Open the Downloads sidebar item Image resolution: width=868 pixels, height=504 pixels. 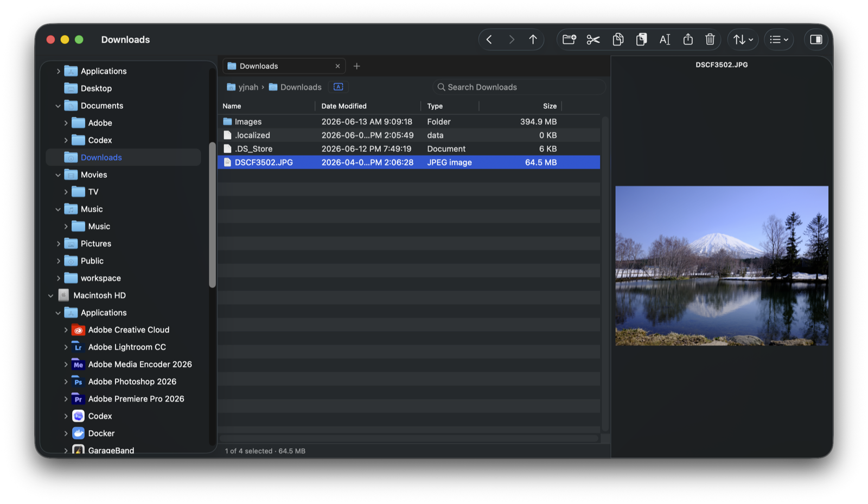point(124,157)
